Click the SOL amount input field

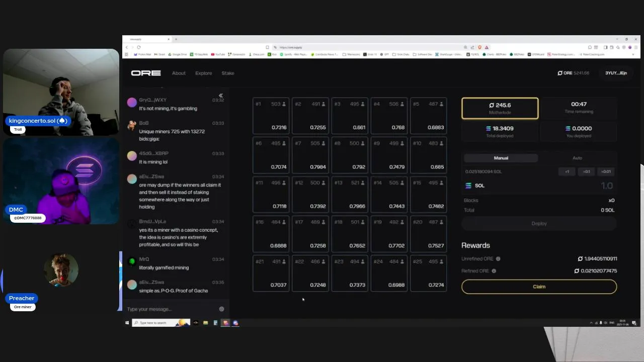(x=539, y=186)
